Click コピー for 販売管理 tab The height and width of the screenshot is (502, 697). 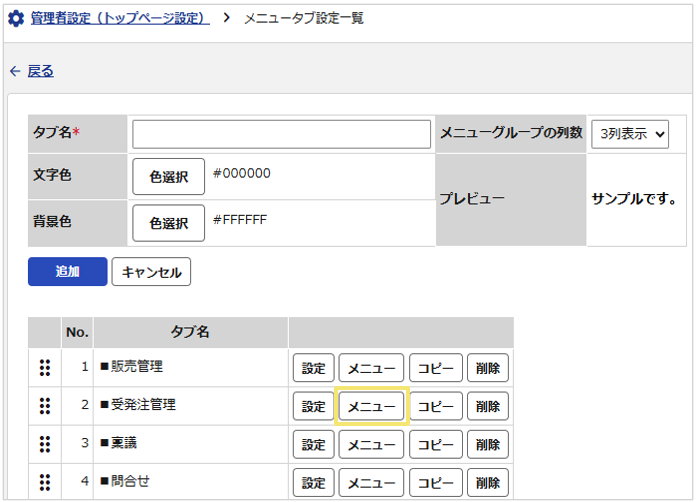coord(436,368)
